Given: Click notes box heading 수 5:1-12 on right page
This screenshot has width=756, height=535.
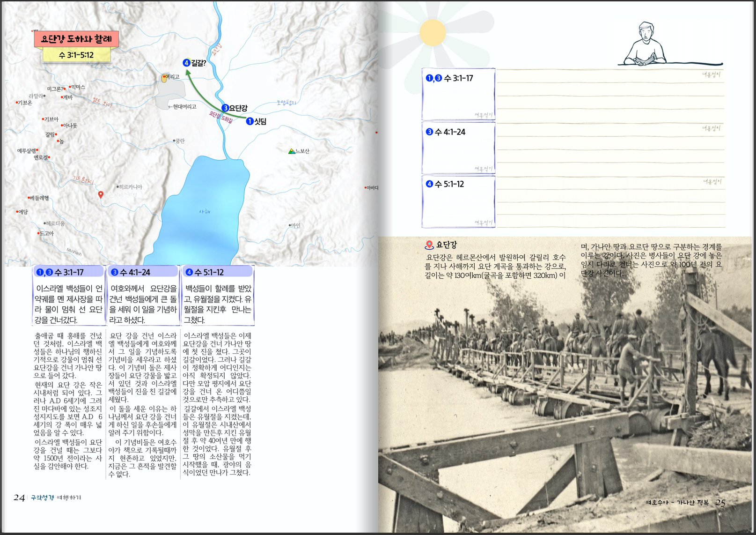Looking at the screenshot, I should pos(445,184).
